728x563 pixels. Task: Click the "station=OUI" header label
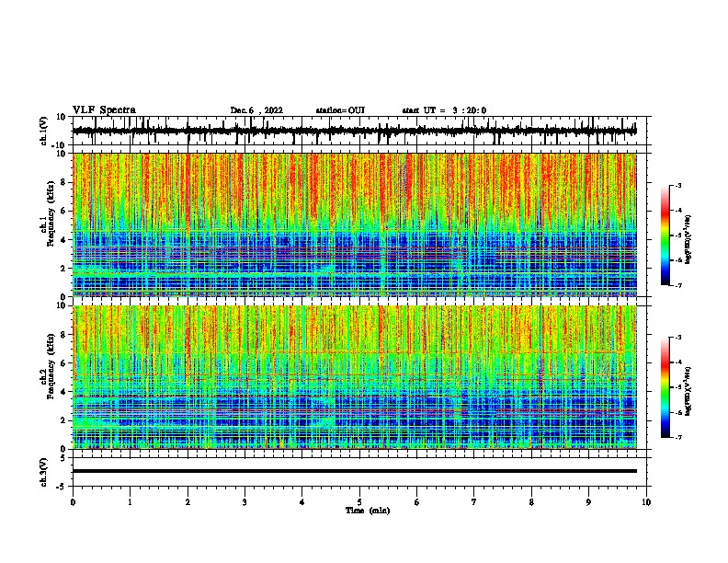pyautogui.click(x=340, y=110)
